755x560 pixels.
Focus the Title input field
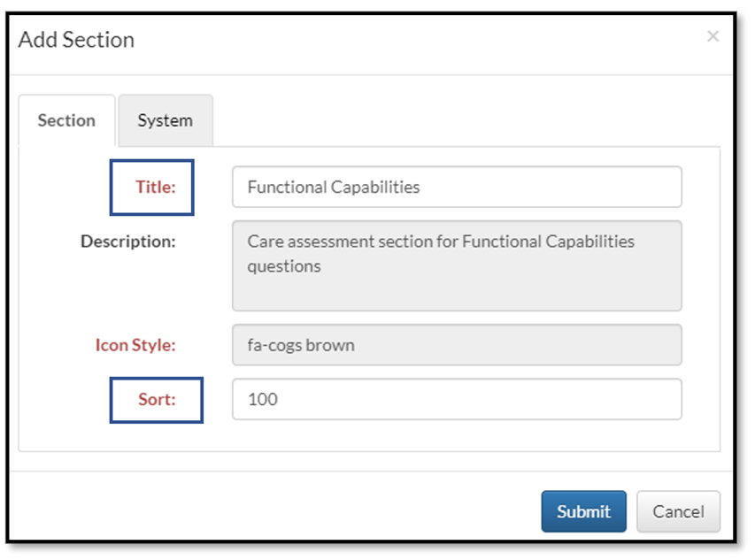tap(457, 187)
